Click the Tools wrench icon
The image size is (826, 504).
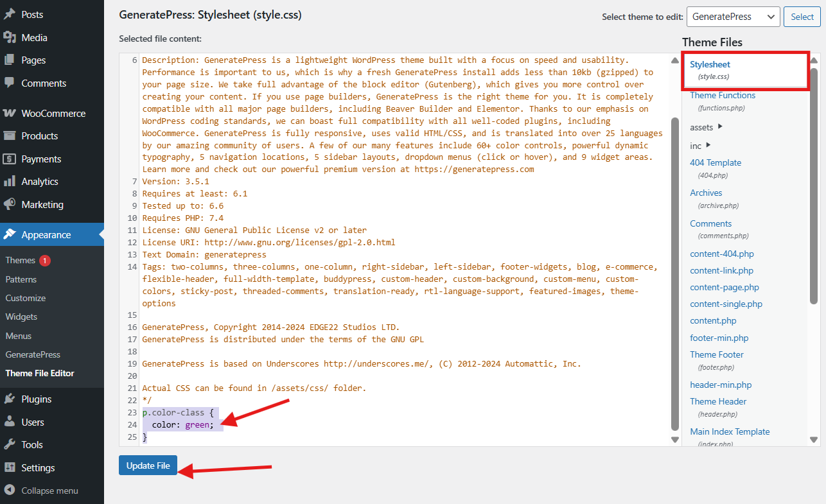coord(10,444)
